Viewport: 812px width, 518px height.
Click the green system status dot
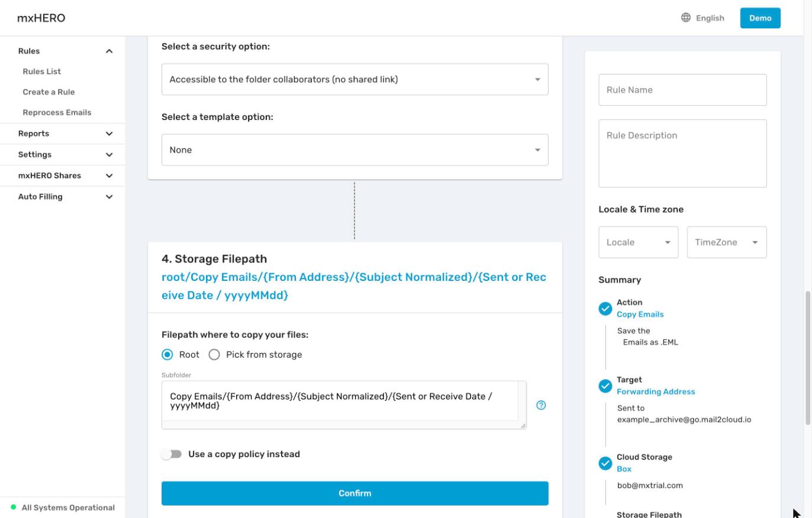click(x=14, y=507)
